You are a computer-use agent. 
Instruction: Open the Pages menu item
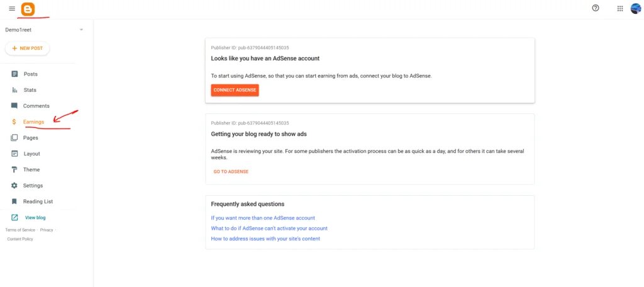(30, 138)
